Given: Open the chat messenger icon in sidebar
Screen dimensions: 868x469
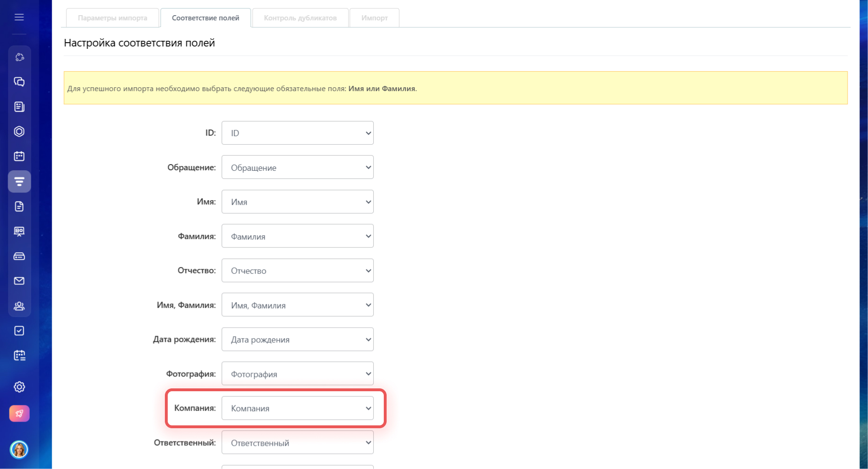Looking at the screenshot, I should click(19, 82).
